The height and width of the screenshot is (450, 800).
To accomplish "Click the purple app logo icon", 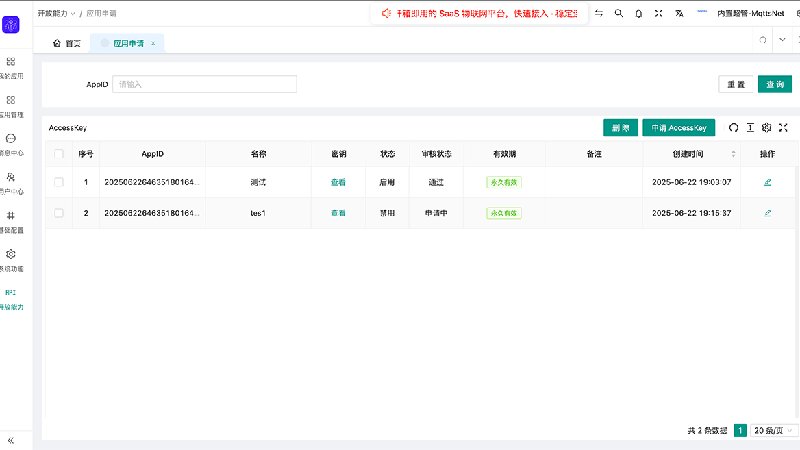I will [11, 24].
